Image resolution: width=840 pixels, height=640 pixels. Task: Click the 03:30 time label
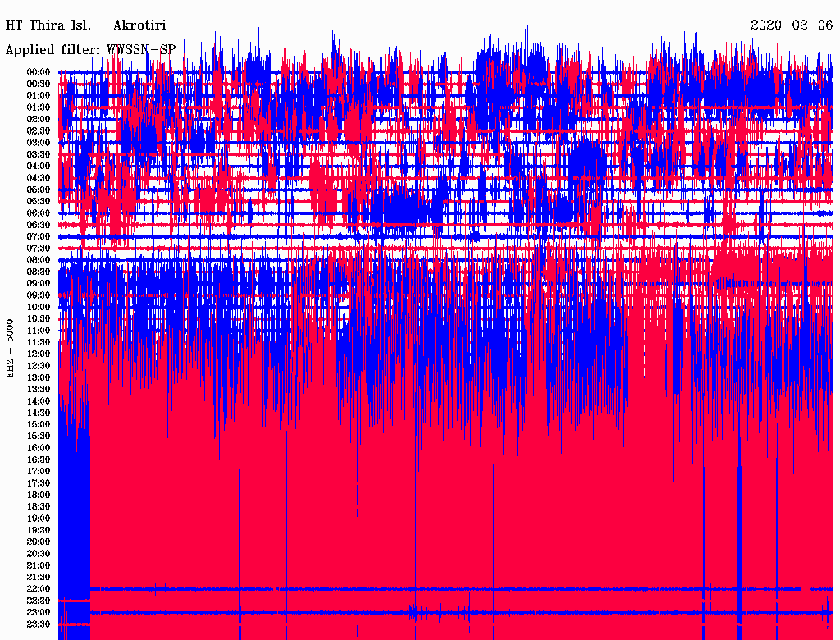coord(39,154)
